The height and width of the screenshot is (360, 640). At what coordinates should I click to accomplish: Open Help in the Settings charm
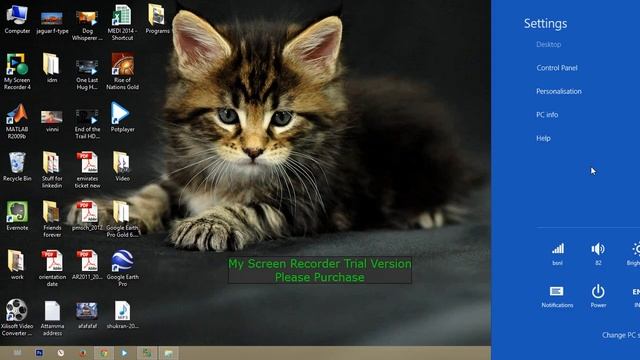(x=543, y=138)
